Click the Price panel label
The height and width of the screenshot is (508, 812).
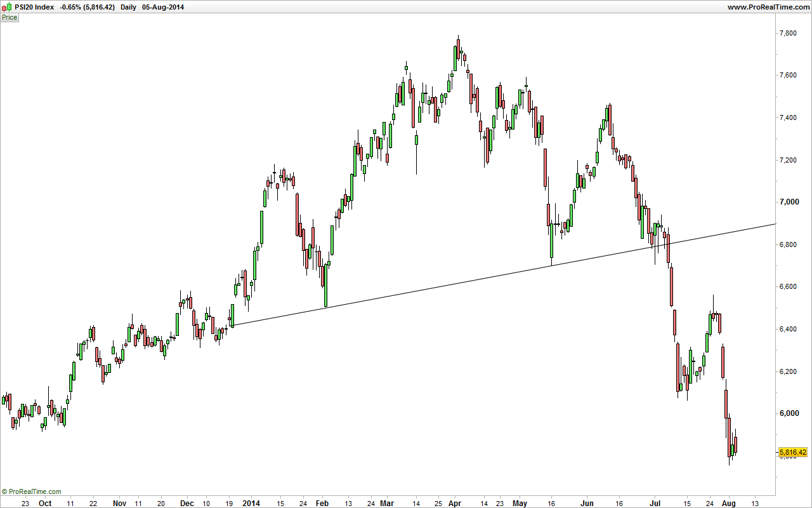point(10,18)
